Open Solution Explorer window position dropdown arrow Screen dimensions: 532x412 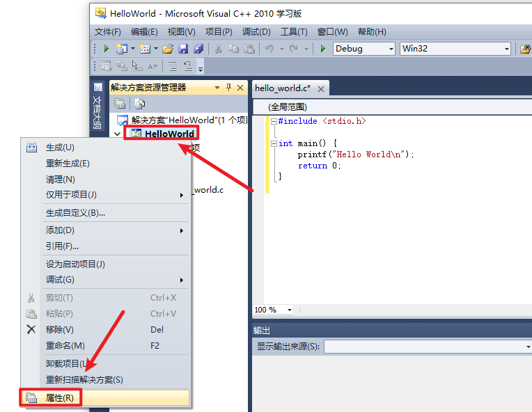pyautogui.click(x=217, y=88)
